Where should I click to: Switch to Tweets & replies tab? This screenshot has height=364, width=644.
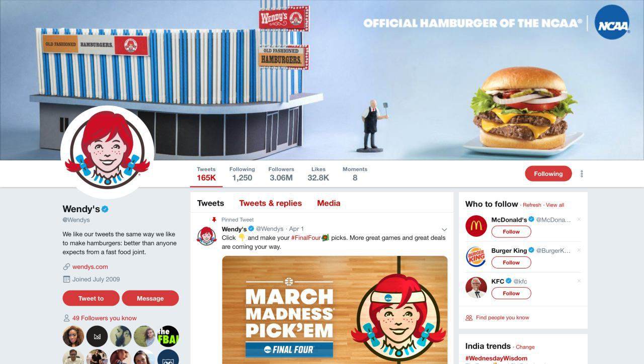tap(271, 203)
